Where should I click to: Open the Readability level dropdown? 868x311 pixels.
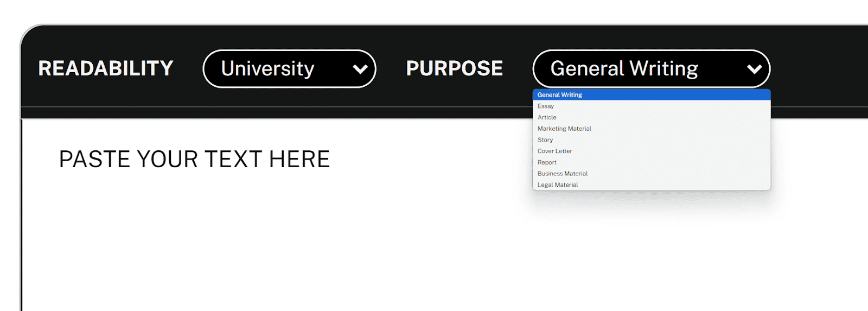(x=289, y=69)
